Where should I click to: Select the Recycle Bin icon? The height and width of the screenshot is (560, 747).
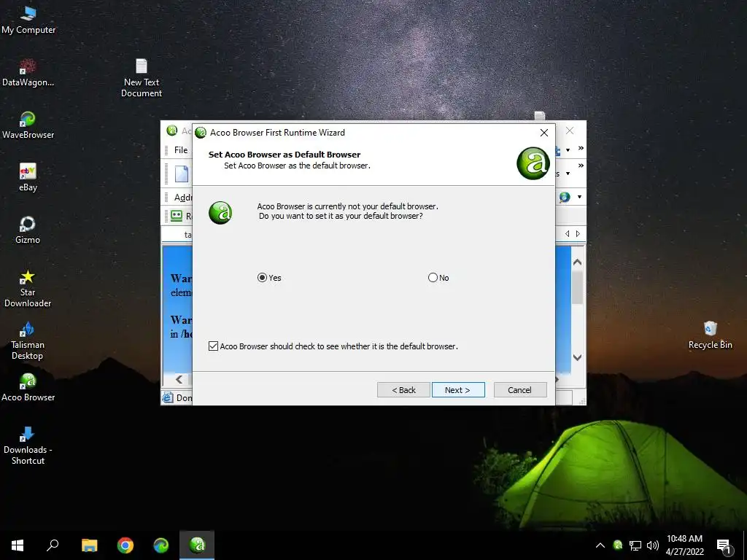(711, 335)
